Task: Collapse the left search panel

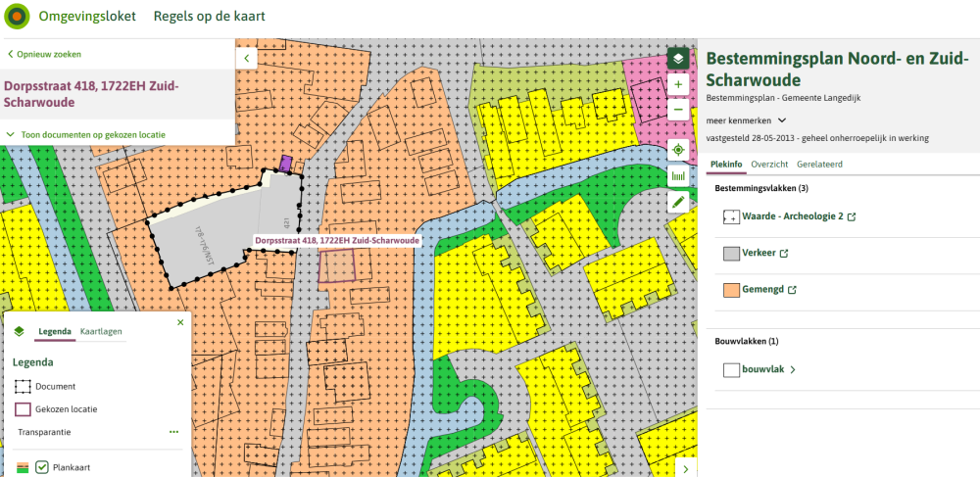Action: 247,59
